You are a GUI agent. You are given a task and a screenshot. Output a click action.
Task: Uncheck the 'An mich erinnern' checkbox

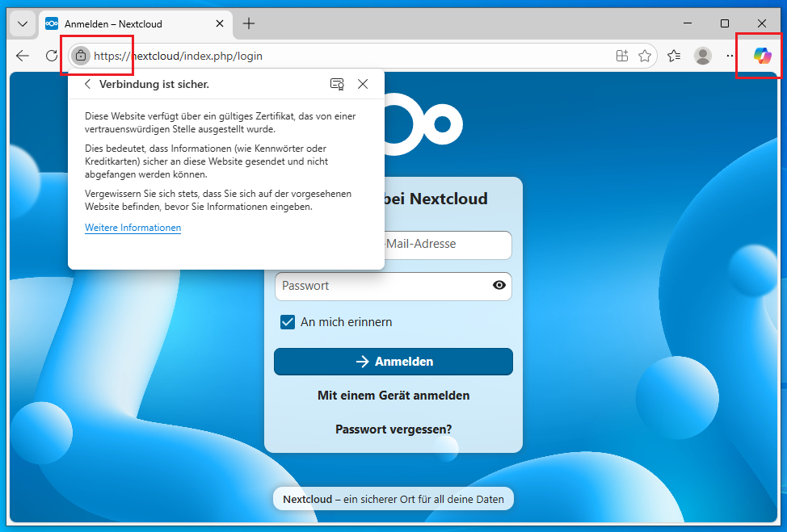tap(288, 321)
